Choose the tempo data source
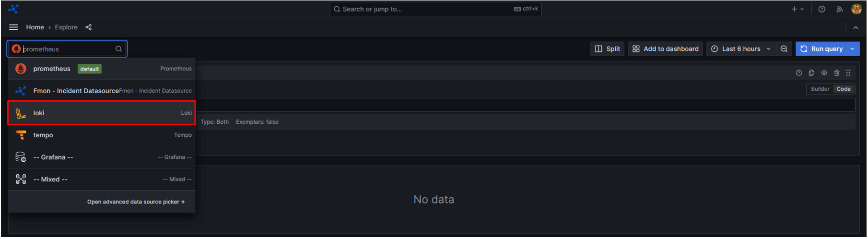This screenshot has width=868, height=239. click(x=101, y=135)
